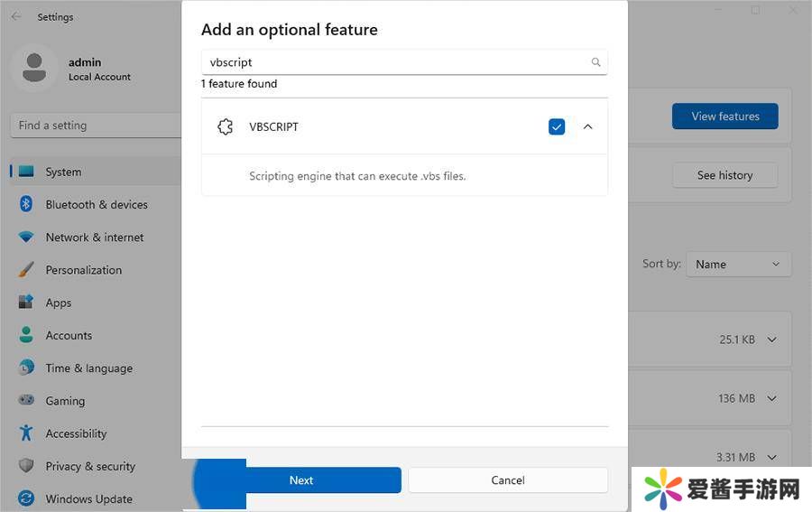Open the Apps settings page
Screen dimensions: 812x512
[59, 303]
